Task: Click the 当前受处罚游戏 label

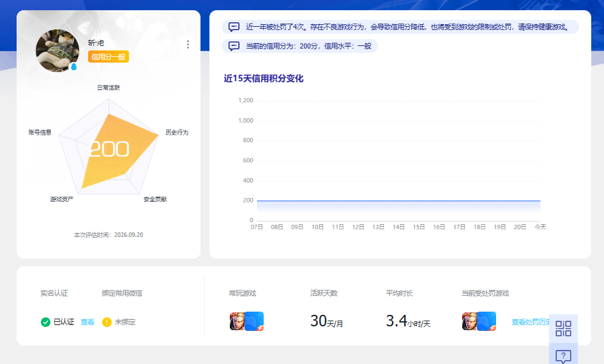Action: pyautogui.click(x=485, y=294)
